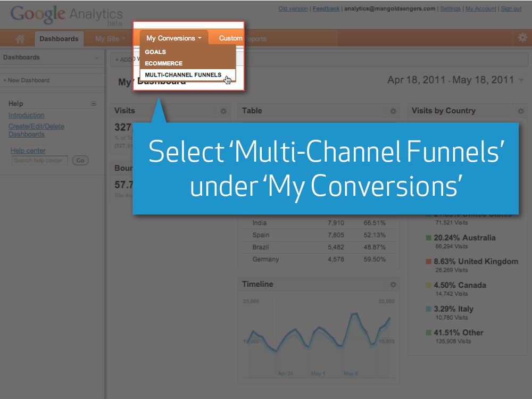Click the Search help center input field
Viewport: 532px width, 399px height.
pyautogui.click(x=39, y=160)
